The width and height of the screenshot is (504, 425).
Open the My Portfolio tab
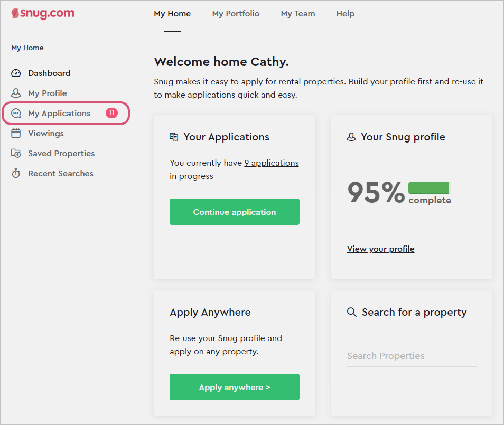coord(236,14)
